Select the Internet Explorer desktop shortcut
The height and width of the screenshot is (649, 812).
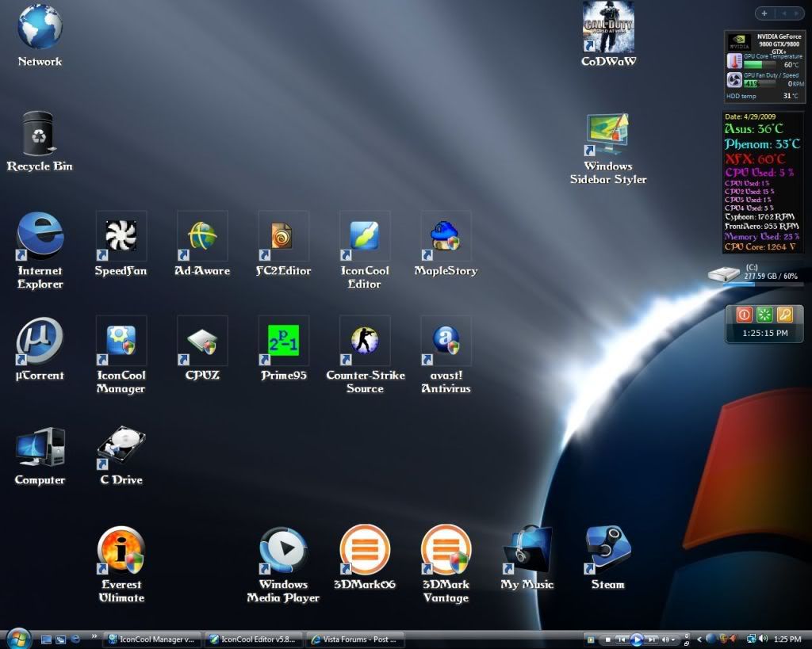pos(40,250)
